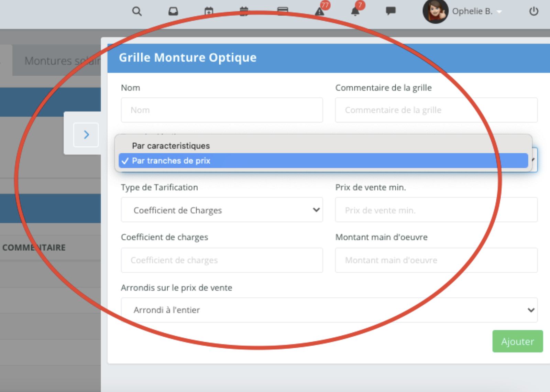Expand the Ophelie B. account menu
This screenshot has width=550, height=392.
click(x=499, y=11)
